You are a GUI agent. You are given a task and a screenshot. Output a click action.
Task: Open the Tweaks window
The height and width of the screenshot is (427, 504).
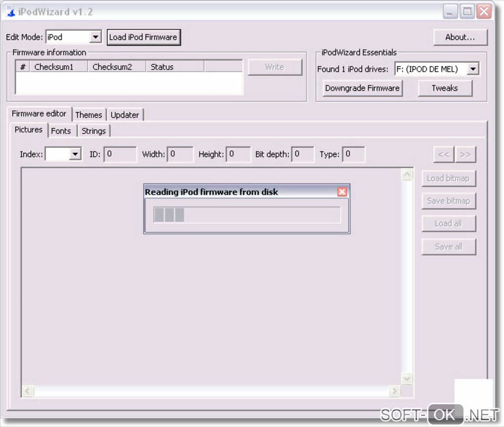[445, 88]
